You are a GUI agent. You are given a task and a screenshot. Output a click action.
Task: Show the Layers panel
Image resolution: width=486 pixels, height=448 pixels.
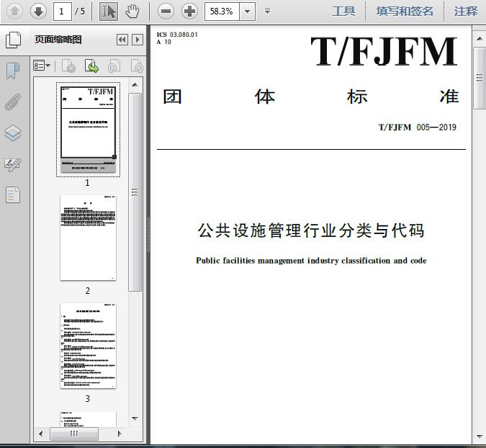[13, 133]
